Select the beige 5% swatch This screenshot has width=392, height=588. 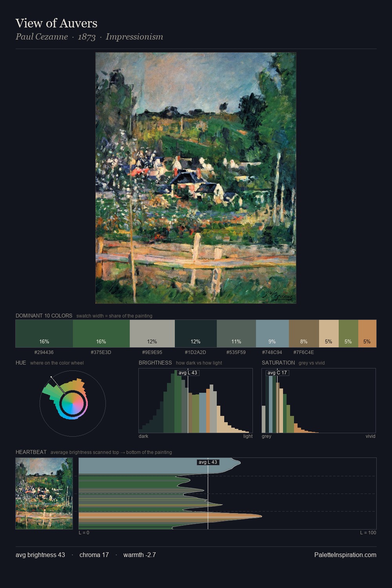328,334
